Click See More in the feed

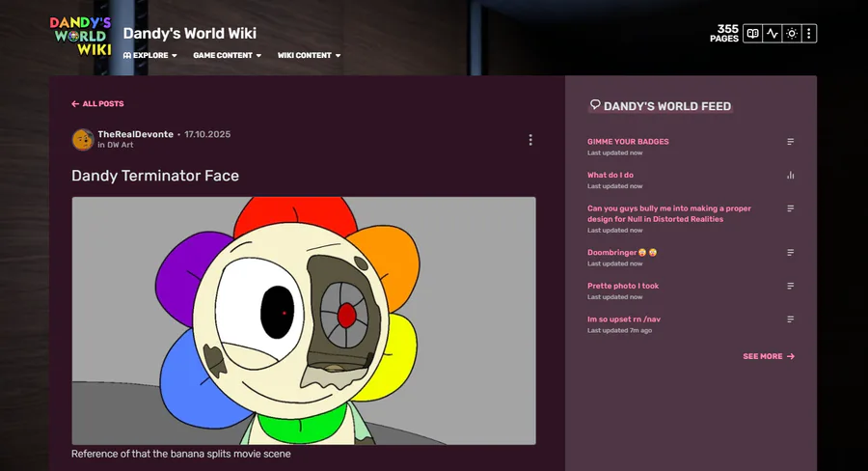pyautogui.click(x=769, y=356)
